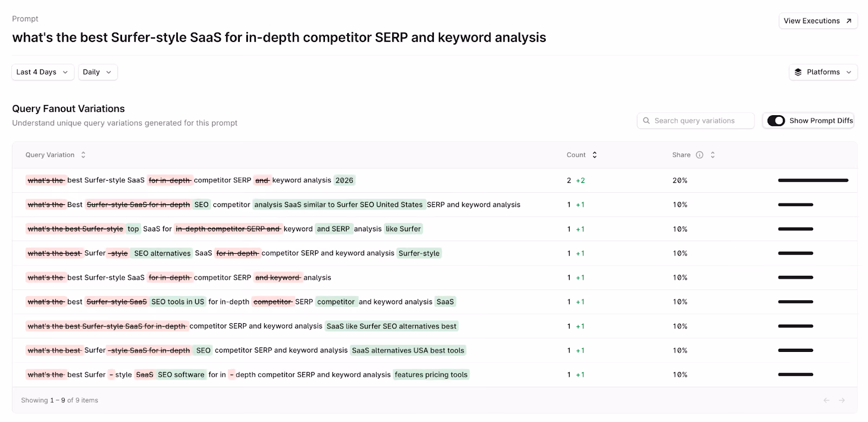
Task: Click the Query Variation column header
Action: pyautogui.click(x=50, y=155)
